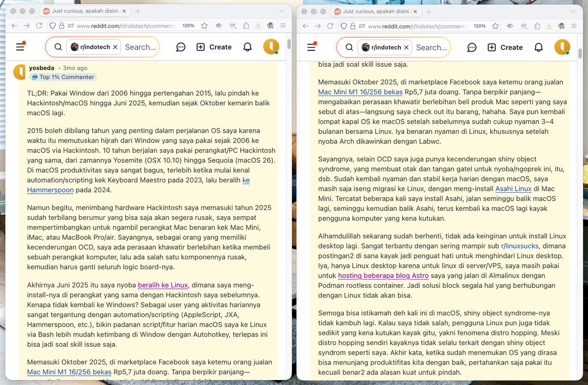Open the r/linuxsucks subreddit link
The height and width of the screenshot is (385, 588).
[x=520, y=246]
